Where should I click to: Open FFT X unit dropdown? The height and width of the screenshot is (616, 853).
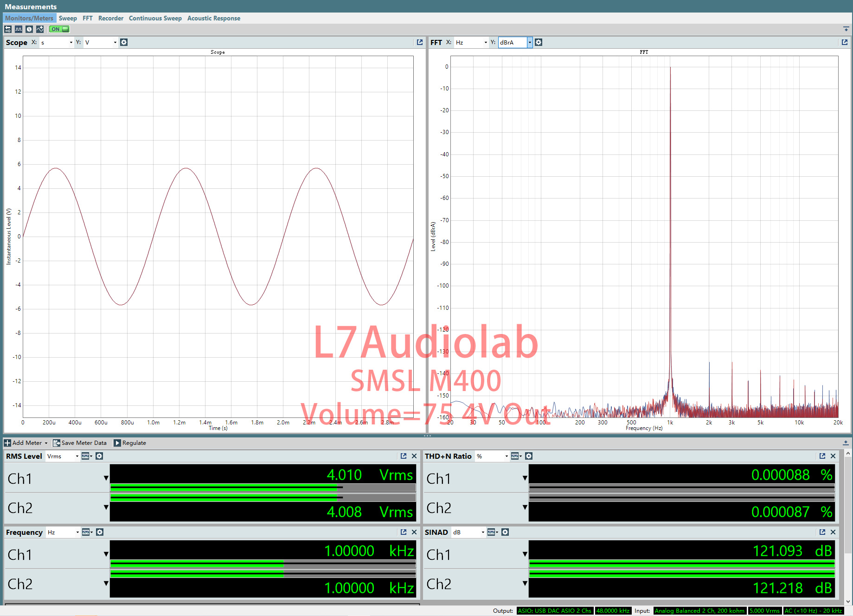[471, 42]
